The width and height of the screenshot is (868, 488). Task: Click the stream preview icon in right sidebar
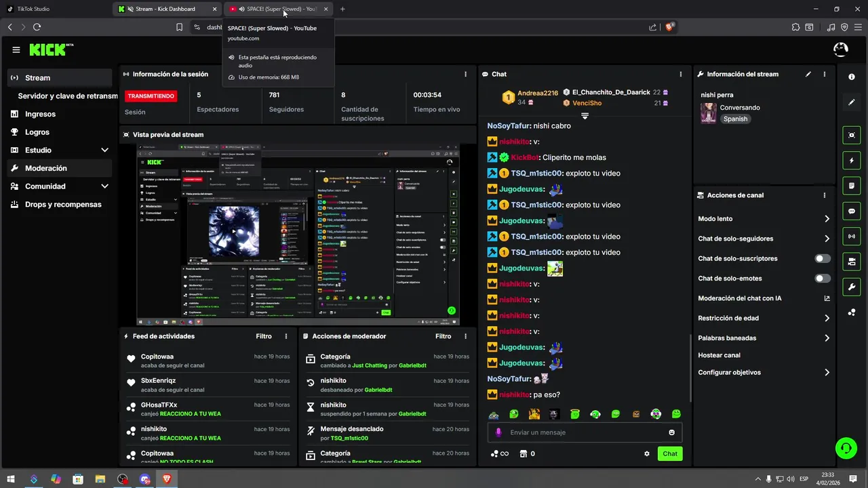click(x=852, y=135)
